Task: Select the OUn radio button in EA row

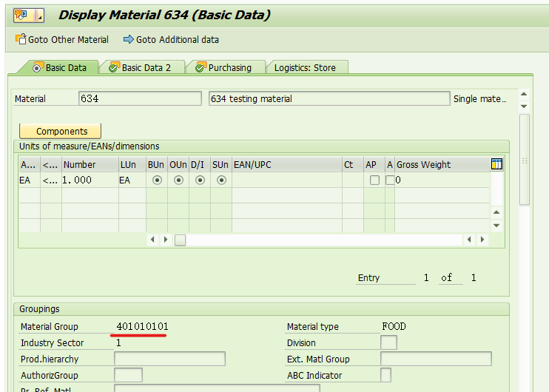Action: 178,180
